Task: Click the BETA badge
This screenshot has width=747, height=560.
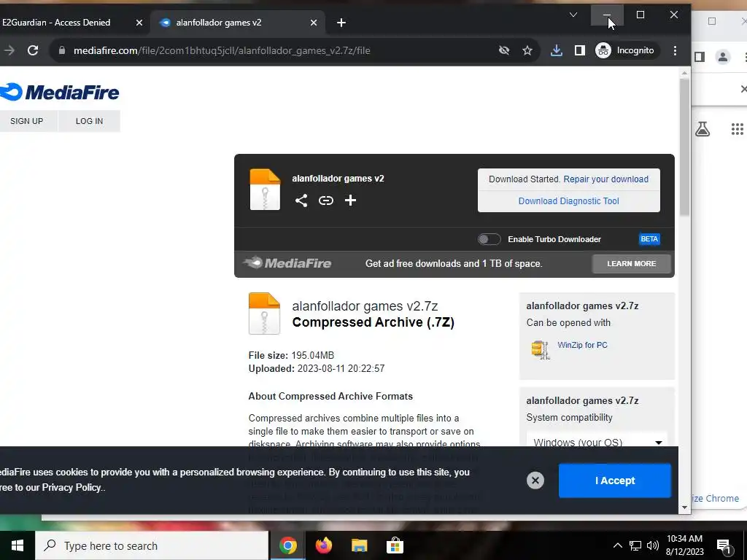Action: (649, 239)
